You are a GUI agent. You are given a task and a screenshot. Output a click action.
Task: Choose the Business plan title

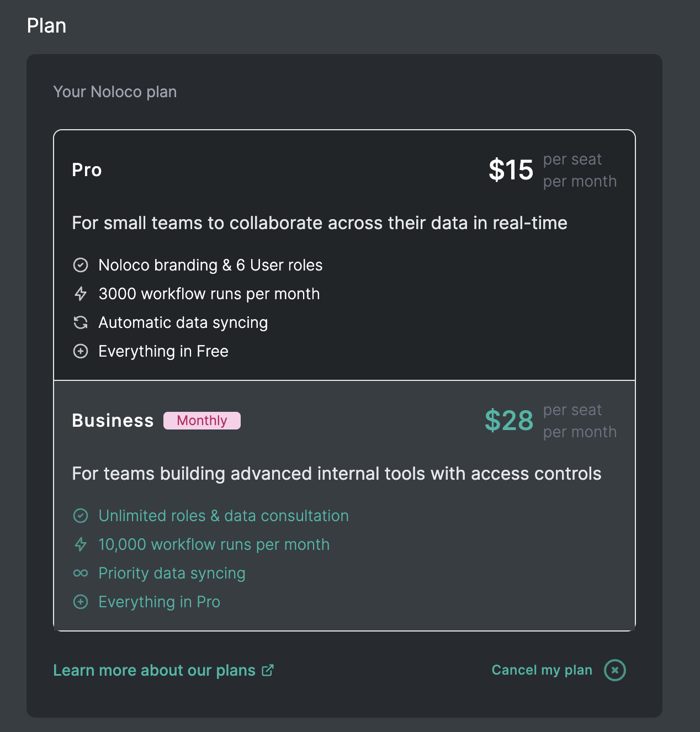click(113, 421)
